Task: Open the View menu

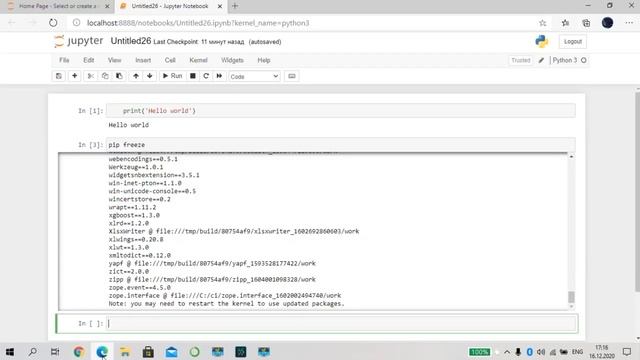Action: click(115, 60)
